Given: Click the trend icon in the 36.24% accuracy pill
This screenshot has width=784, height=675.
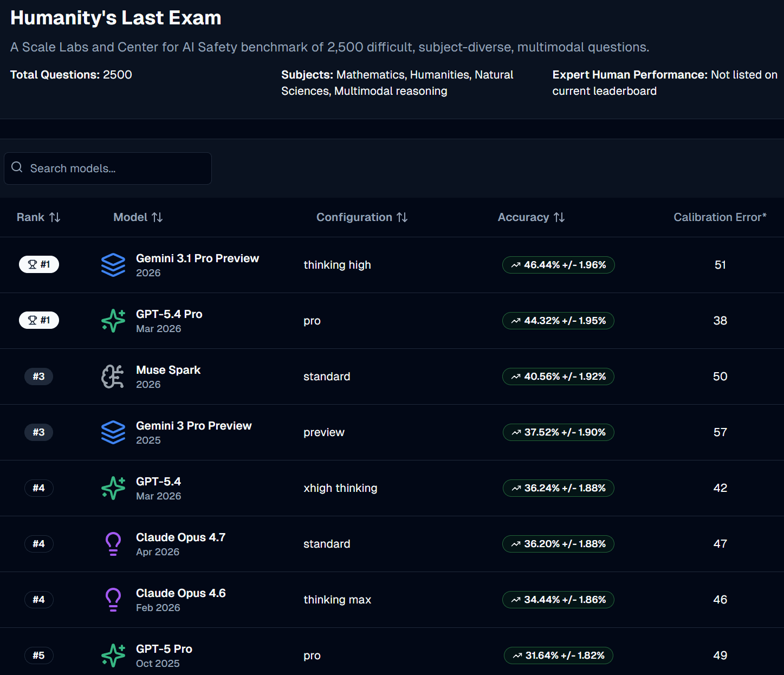Looking at the screenshot, I should tap(516, 489).
